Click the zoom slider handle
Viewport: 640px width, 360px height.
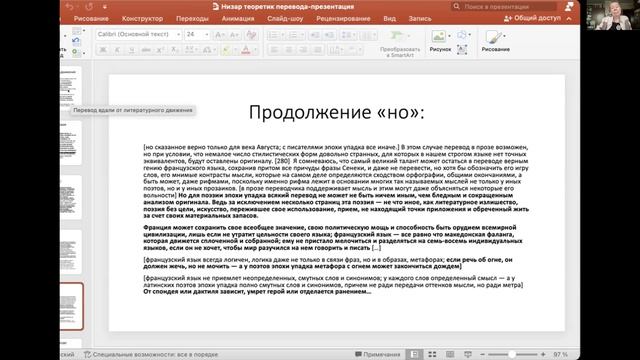click(511, 354)
